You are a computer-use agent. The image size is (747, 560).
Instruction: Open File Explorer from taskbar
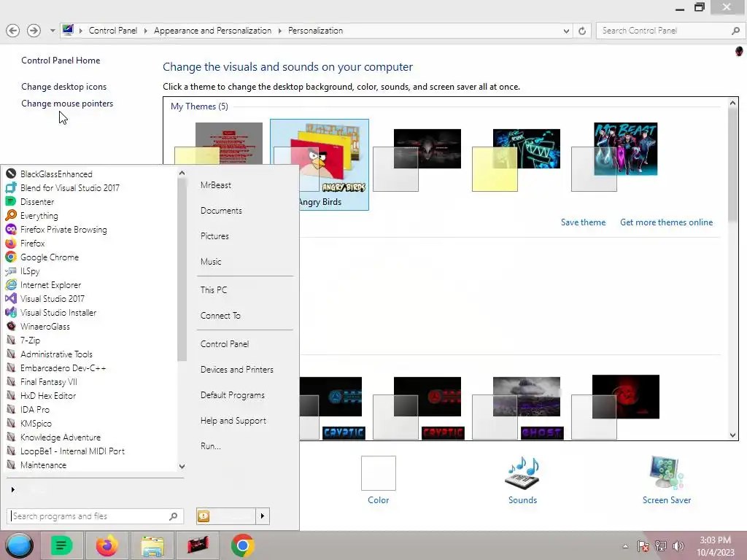152,545
